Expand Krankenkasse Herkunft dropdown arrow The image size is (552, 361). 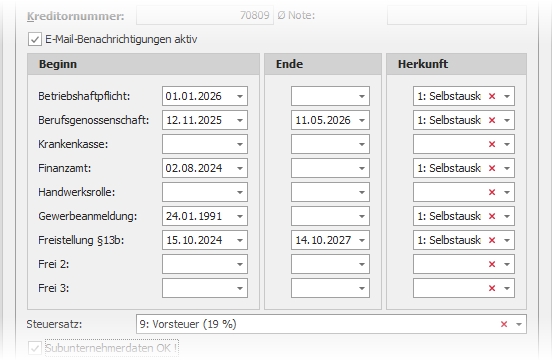click(507, 144)
